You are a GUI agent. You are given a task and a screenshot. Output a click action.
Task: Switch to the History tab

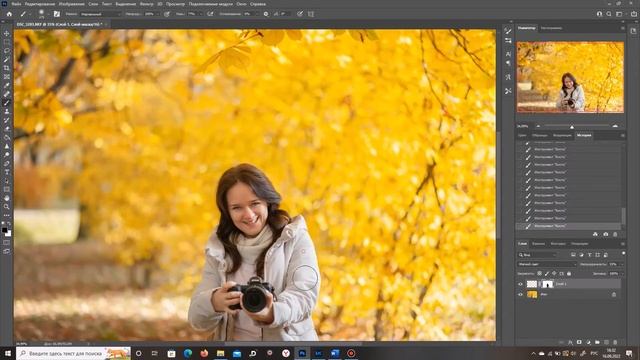584,135
